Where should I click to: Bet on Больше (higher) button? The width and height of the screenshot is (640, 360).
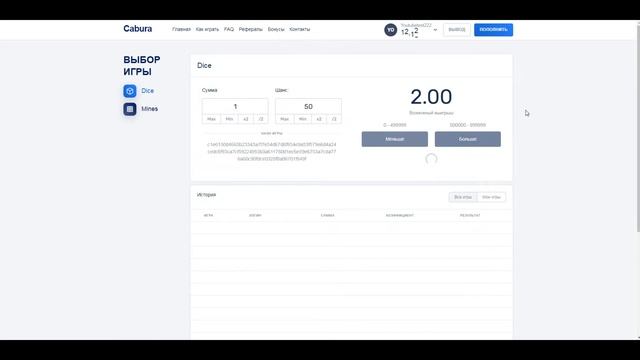[468, 139]
